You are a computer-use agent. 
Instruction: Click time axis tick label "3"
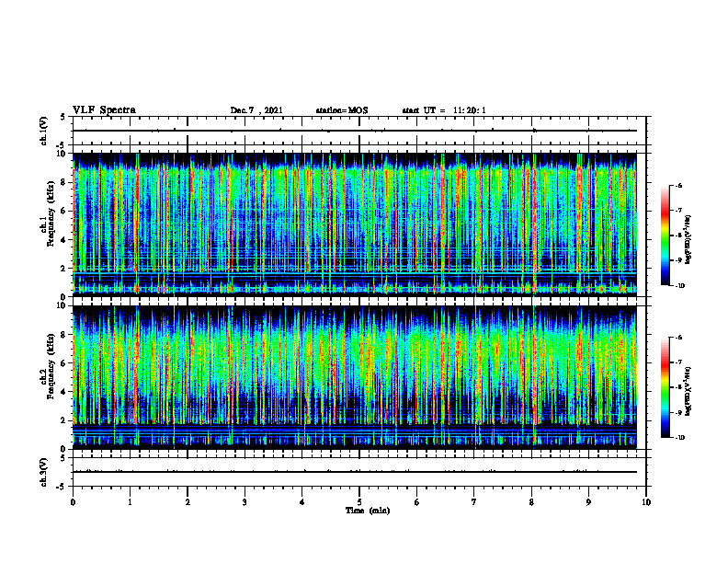(x=245, y=502)
